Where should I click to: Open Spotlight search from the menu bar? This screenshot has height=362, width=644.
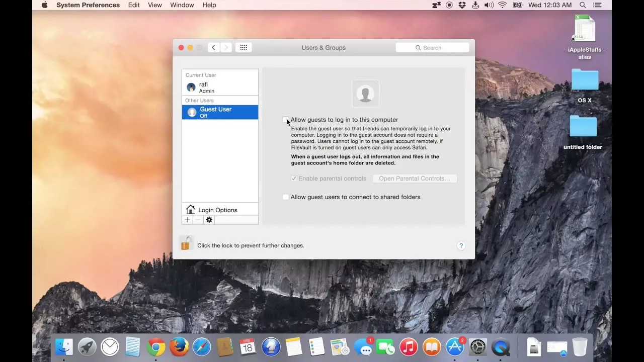pos(582,5)
